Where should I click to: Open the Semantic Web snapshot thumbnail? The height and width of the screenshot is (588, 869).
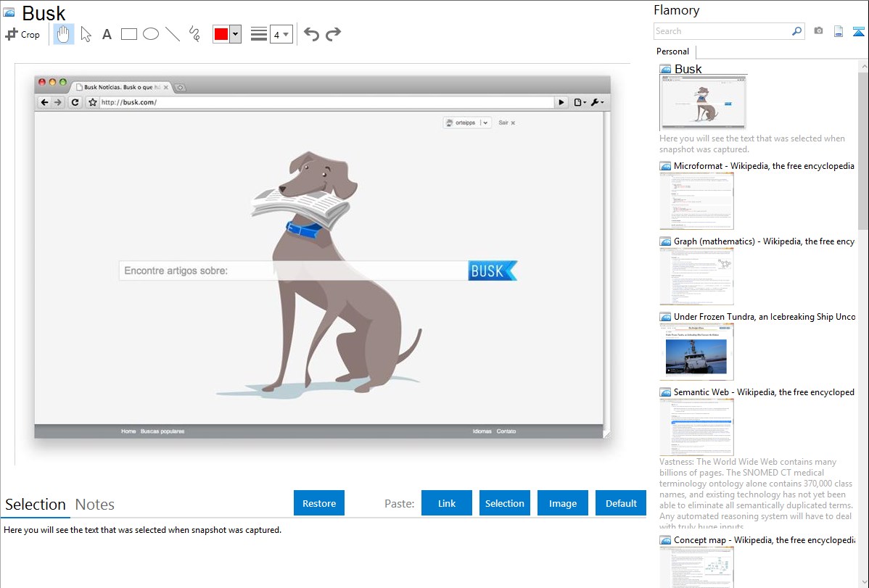point(696,426)
